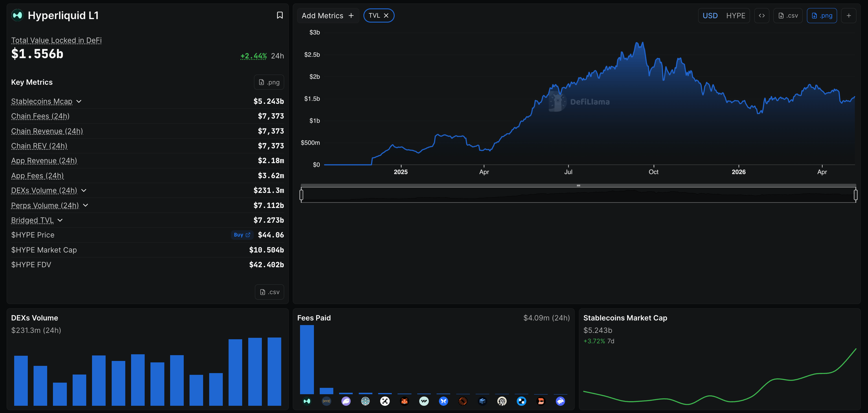Click the +2.44% 24h change value

pyautogui.click(x=253, y=56)
